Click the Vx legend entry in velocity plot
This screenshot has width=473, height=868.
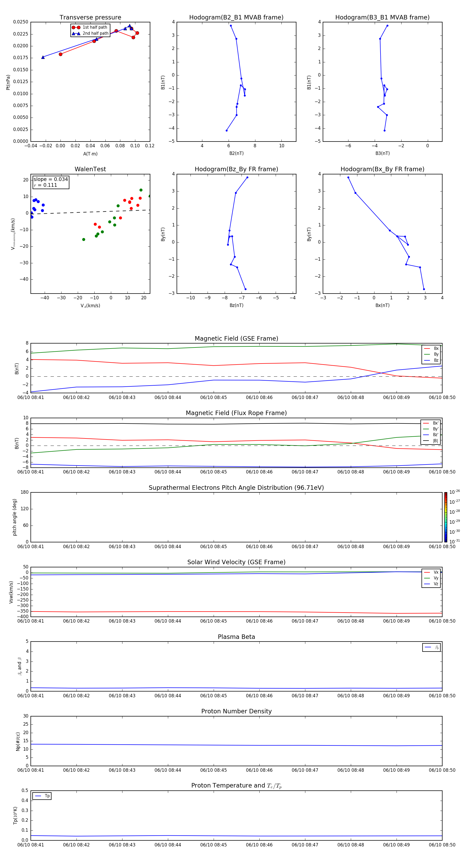(431, 572)
